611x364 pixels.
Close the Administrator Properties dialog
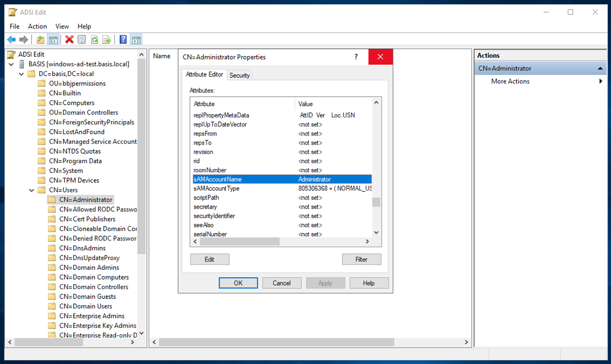tap(380, 57)
